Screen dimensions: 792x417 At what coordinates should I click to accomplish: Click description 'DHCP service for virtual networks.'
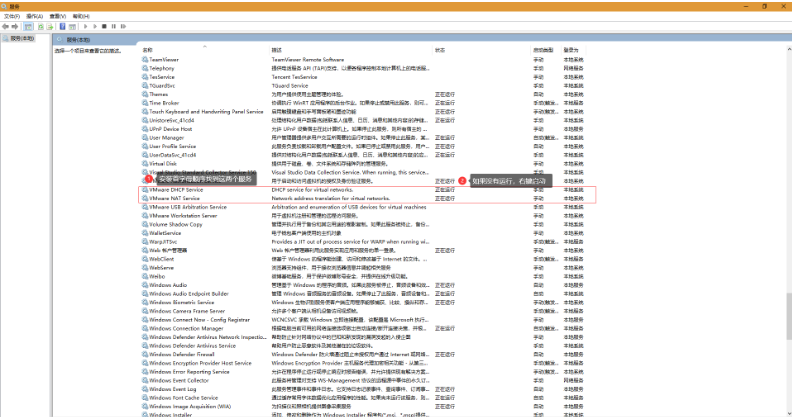click(312, 190)
